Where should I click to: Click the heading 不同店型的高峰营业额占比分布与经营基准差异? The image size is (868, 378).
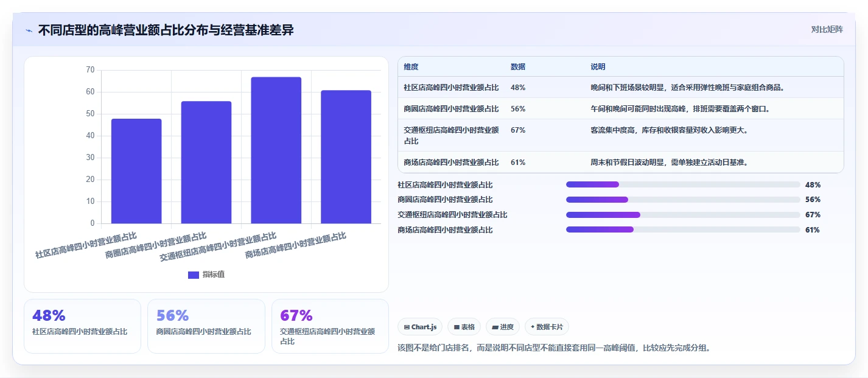(x=166, y=30)
